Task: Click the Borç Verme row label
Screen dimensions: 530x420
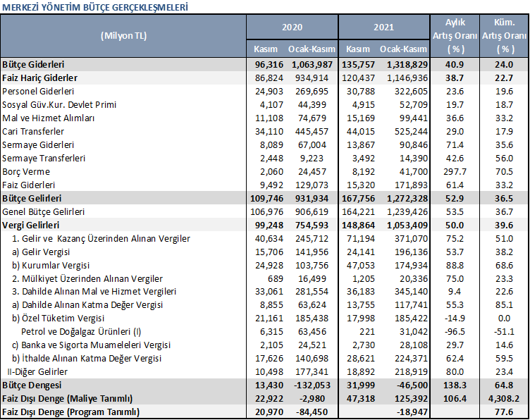Action: pyautogui.click(x=26, y=172)
